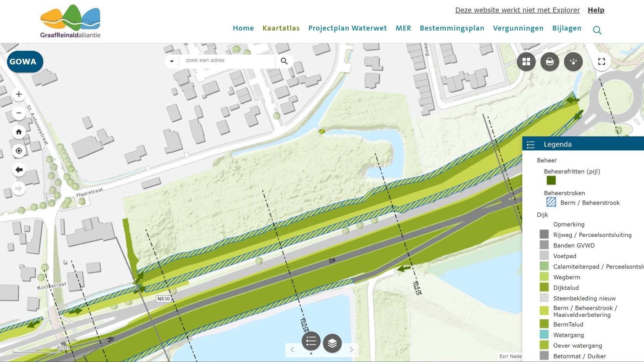Open the legend widget button
644x362 pixels.
pos(311,341)
